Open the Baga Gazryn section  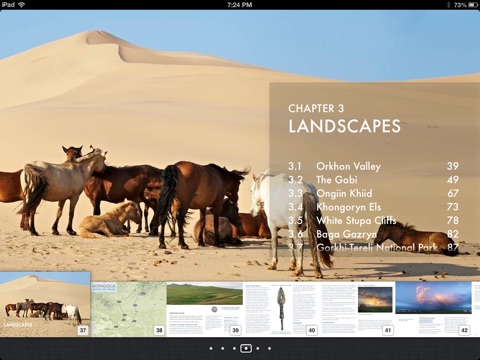pyautogui.click(x=373, y=234)
